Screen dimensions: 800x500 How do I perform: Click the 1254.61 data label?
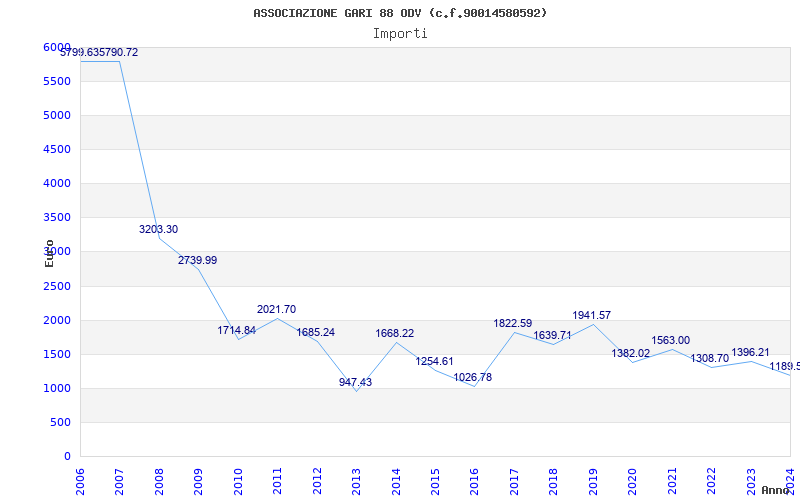(x=434, y=361)
